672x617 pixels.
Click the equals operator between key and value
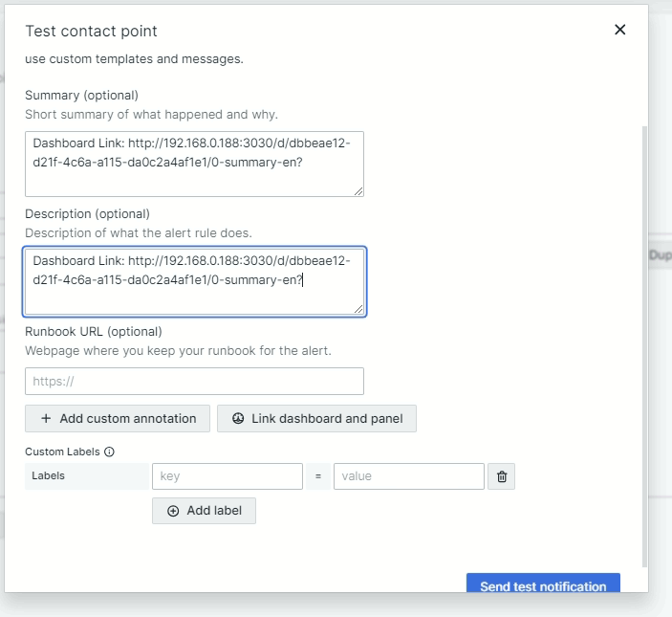(x=318, y=476)
